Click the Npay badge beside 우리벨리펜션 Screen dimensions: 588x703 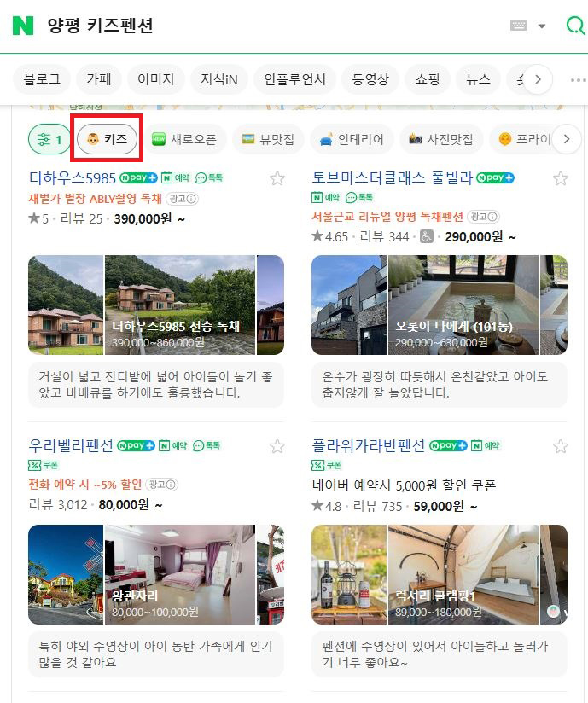(x=136, y=445)
